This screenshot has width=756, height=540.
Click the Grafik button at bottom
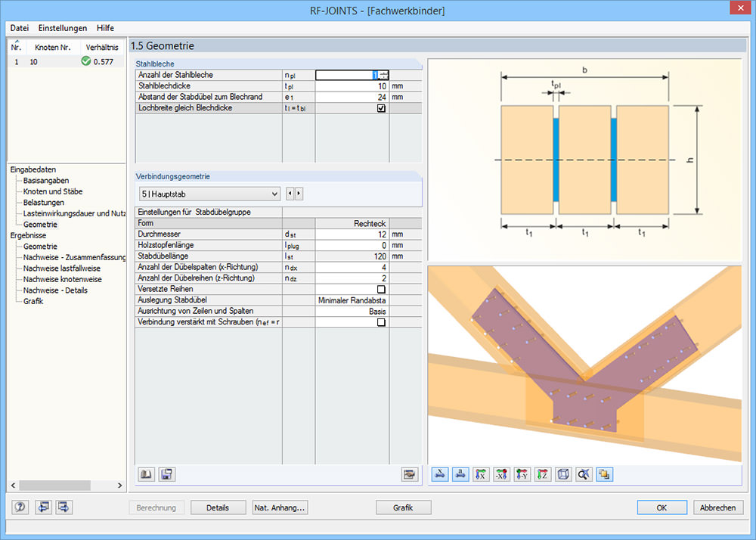click(x=403, y=507)
